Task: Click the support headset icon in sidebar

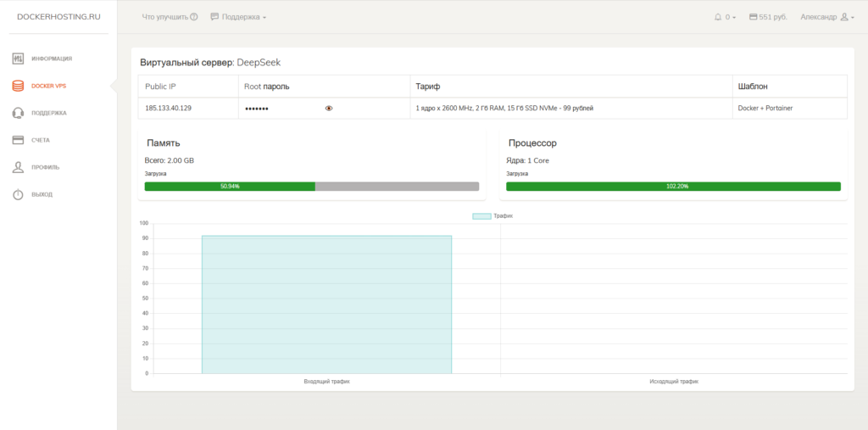Action: point(18,113)
